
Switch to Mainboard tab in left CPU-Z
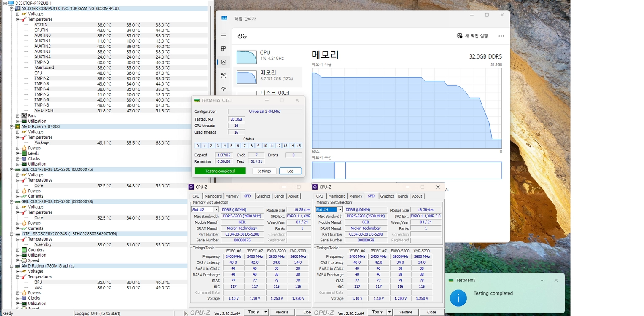pyautogui.click(x=213, y=196)
